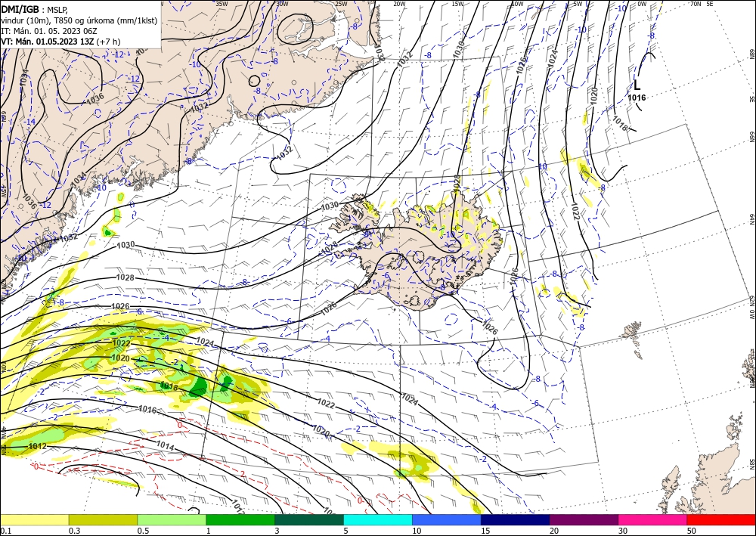Choose the navy 15–20 legend swatch
Image resolution: width=756 pixels, height=536 pixels.
[x=516, y=519]
